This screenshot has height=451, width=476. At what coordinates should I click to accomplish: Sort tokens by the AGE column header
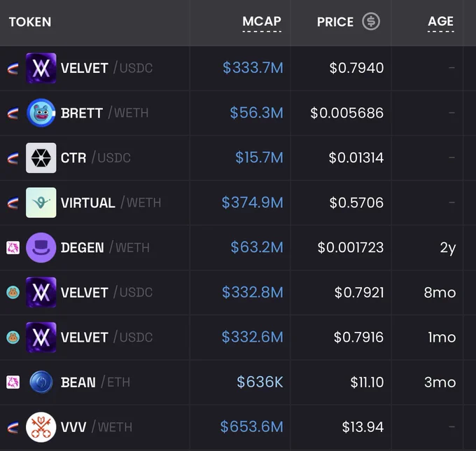point(440,22)
